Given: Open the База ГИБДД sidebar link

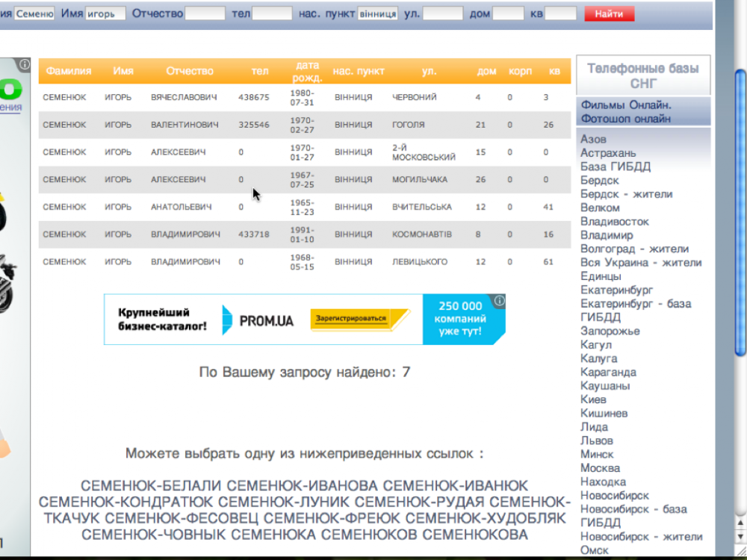Looking at the screenshot, I should [x=616, y=167].
